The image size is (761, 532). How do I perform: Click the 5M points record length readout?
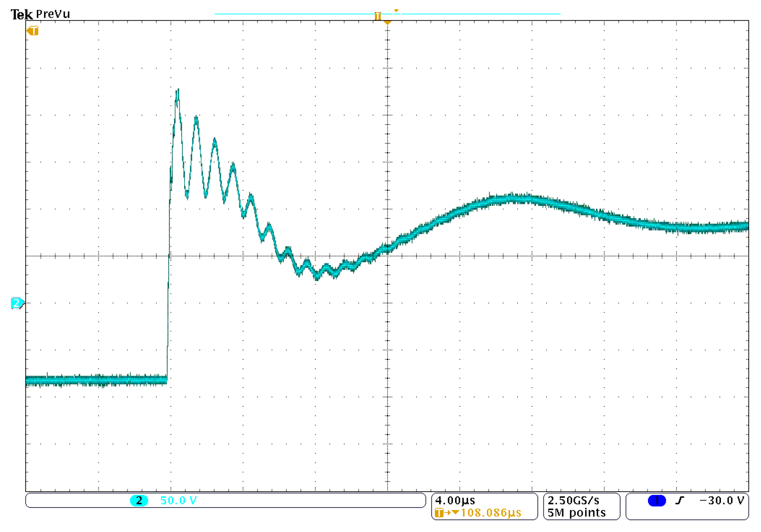click(576, 512)
